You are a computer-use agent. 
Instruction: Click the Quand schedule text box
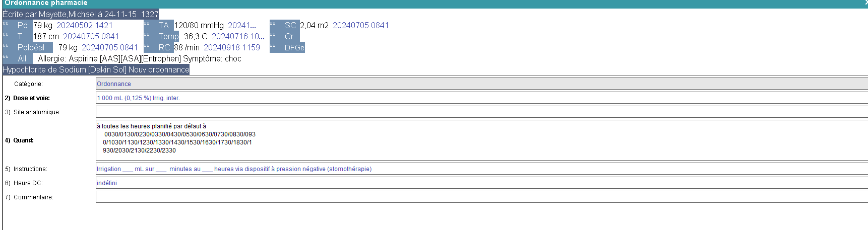coord(481,140)
